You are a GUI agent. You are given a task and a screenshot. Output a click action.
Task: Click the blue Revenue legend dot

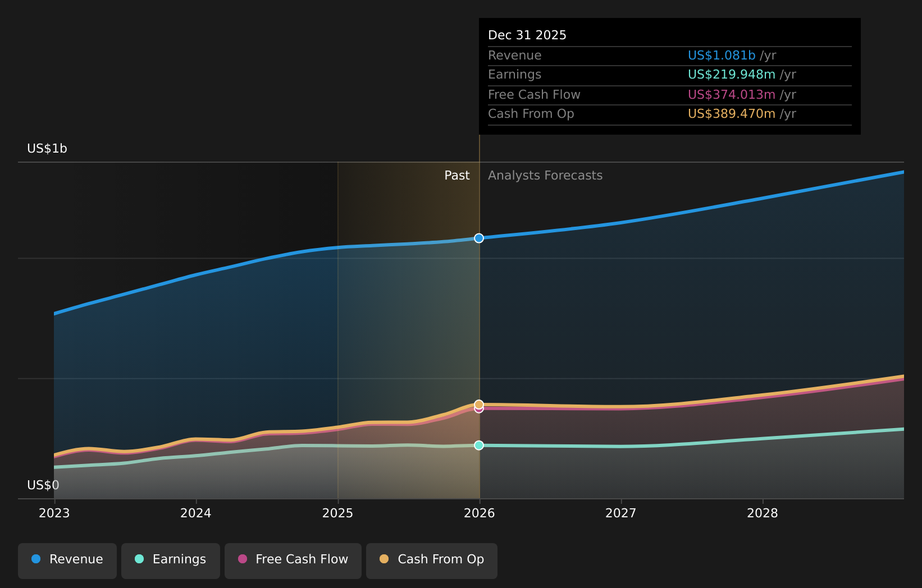pos(35,559)
